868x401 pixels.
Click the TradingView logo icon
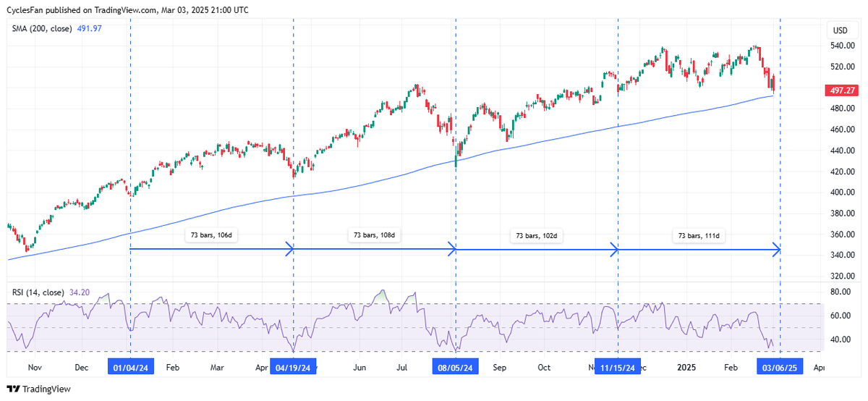click(x=13, y=389)
